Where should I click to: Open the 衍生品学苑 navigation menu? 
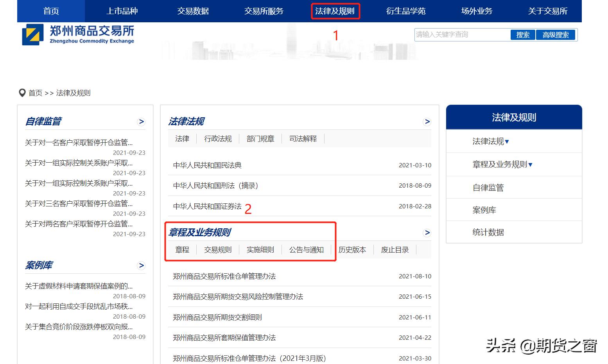(405, 11)
